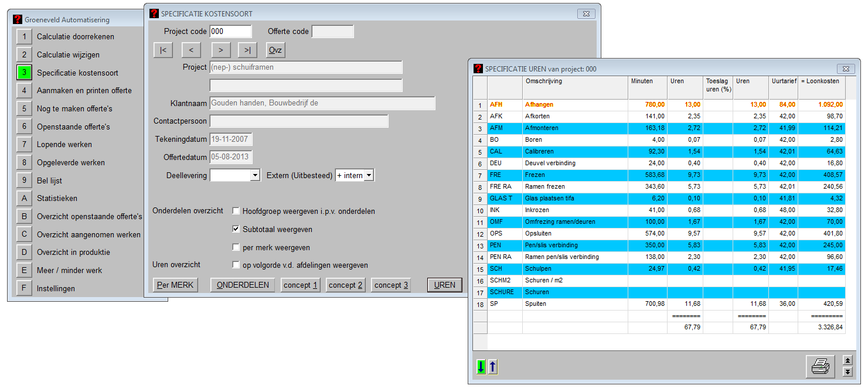The height and width of the screenshot is (392, 868).
Task: Jump to first record with |< button
Action: 163,50
